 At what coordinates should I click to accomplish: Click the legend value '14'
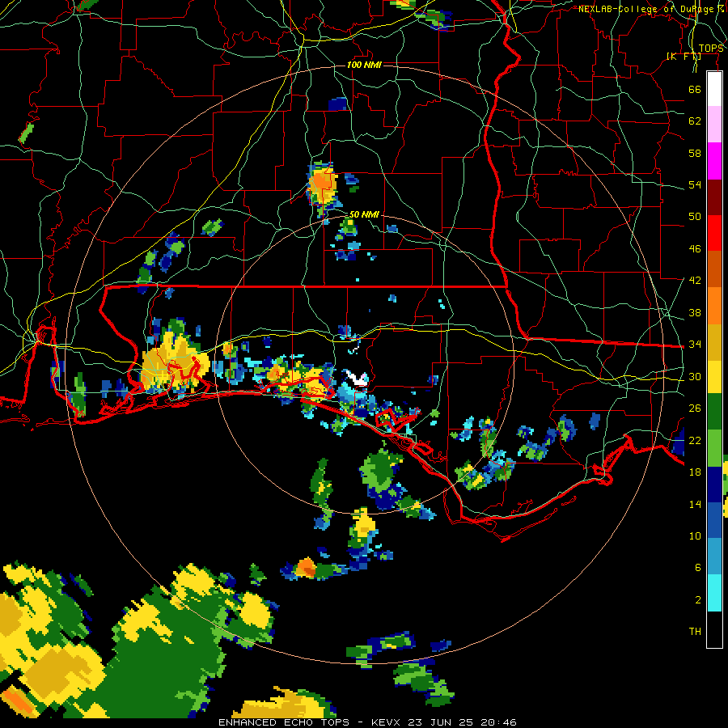click(695, 504)
